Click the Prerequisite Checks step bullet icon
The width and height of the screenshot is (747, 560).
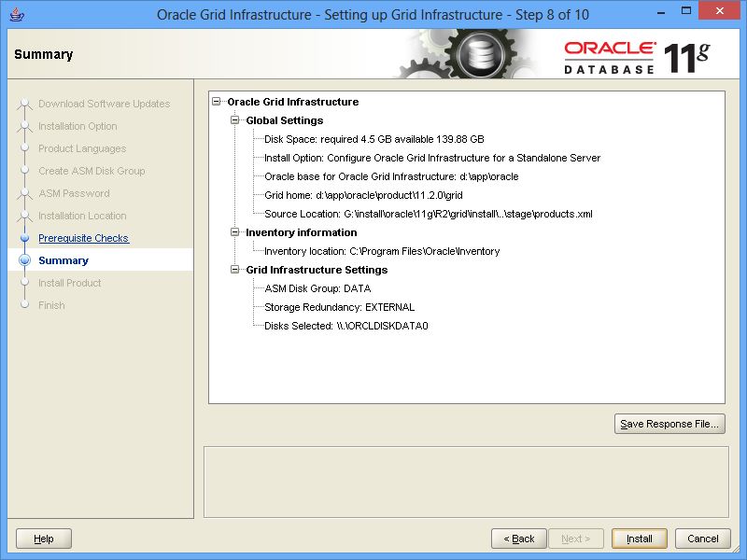pos(25,238)
